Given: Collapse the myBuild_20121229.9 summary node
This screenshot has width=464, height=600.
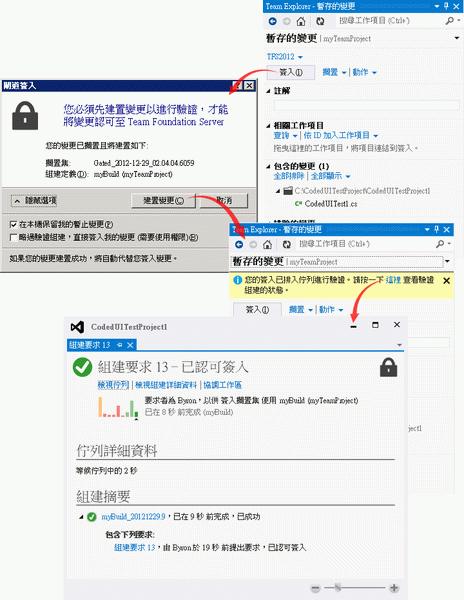Looking at the screenshot, I should [x=81, y=517].
